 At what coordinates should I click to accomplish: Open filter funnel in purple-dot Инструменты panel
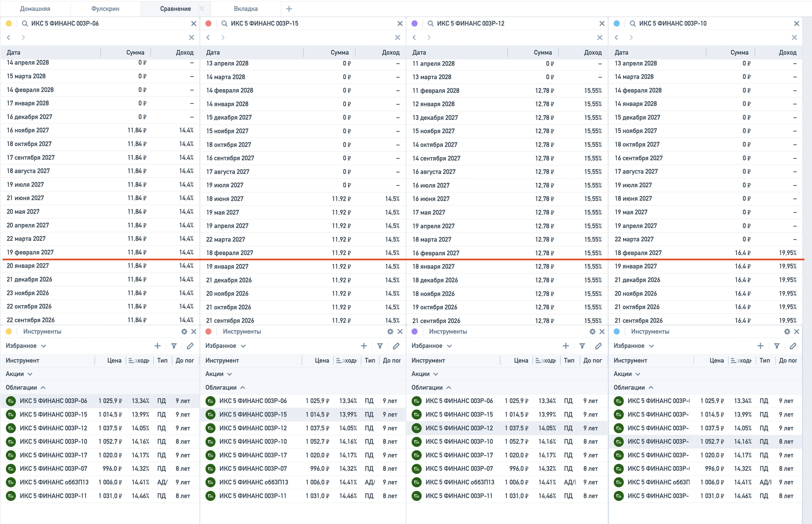click(582, 346)
